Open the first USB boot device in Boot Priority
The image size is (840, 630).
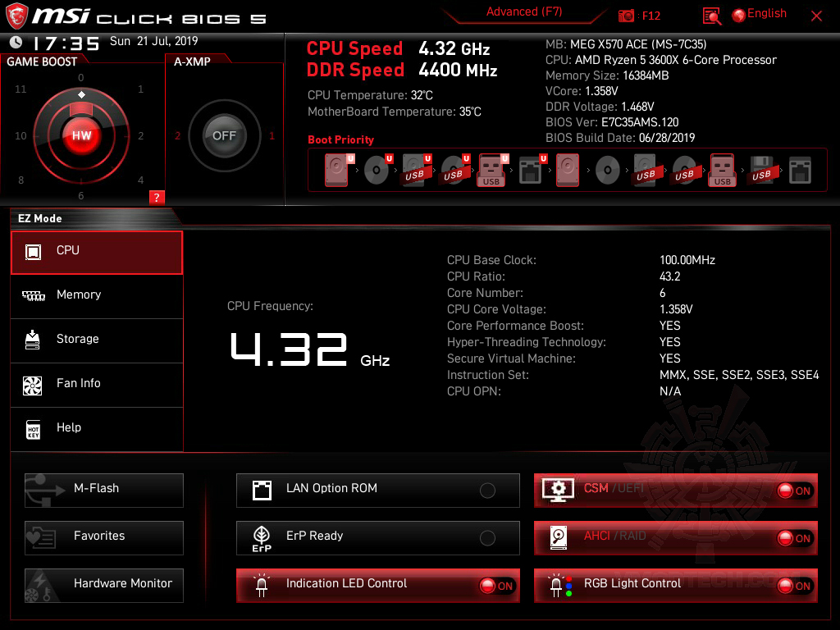coord(415,170)
